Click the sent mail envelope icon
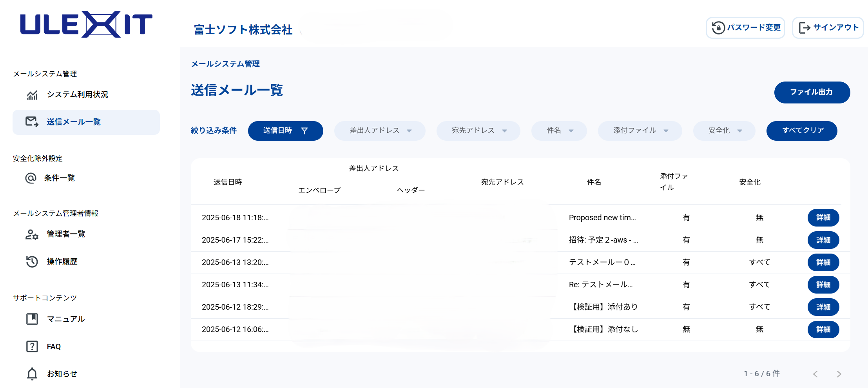Viewport: 868px width, 388px height. click(32, 122)
